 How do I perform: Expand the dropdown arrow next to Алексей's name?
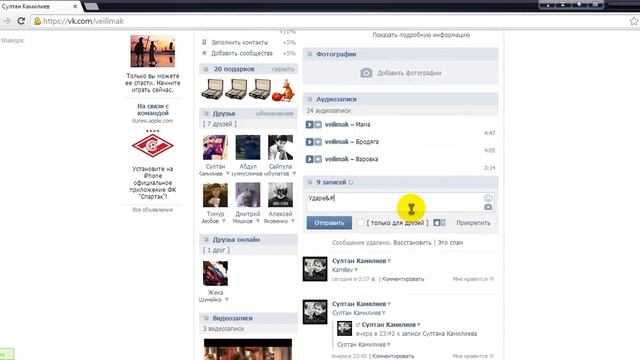coord(293,221)
